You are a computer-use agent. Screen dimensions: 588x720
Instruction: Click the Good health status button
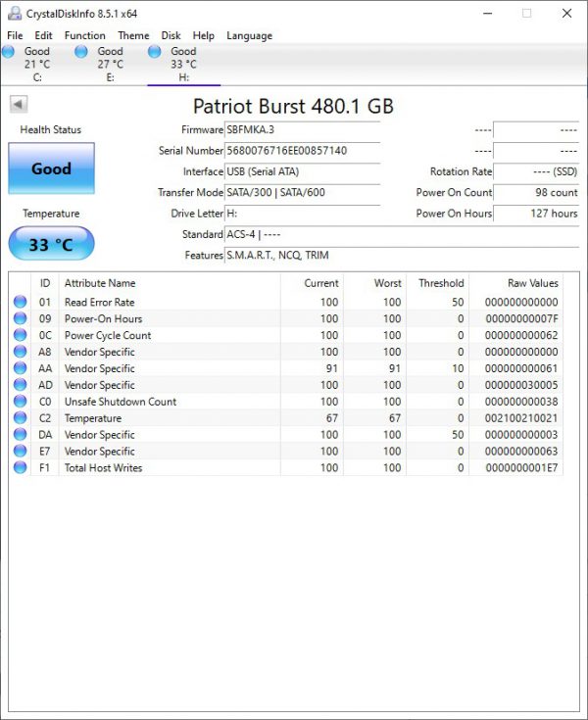pyautogui.click(x=51, y=168)
